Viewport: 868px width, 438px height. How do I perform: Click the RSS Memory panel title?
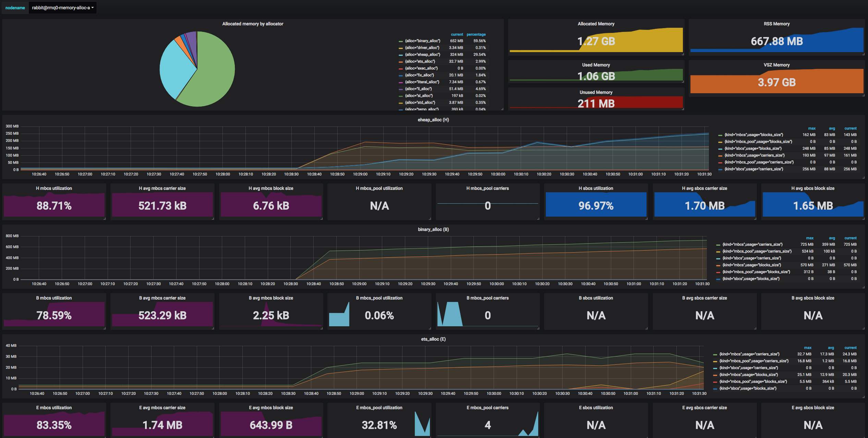[x=776, y=24]
